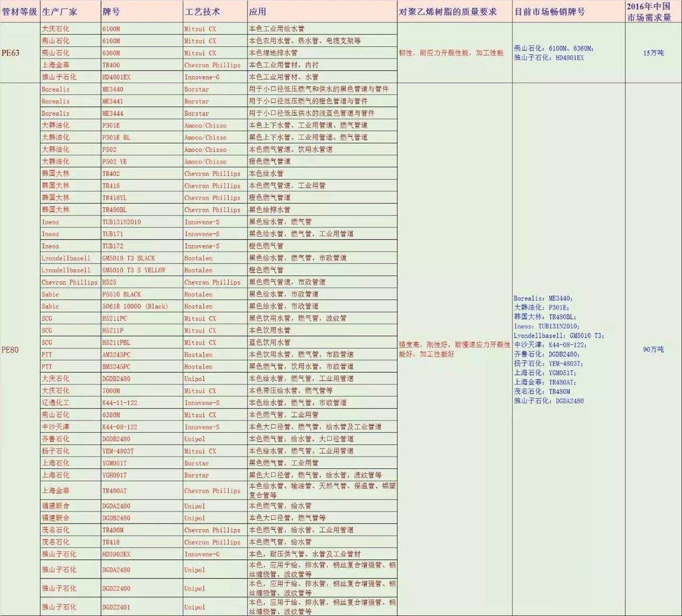This screenshot has width=682, height=616.
Task: Select the 强度高，刚性好 quality requirement cell
Action: [x=454, y=349]
